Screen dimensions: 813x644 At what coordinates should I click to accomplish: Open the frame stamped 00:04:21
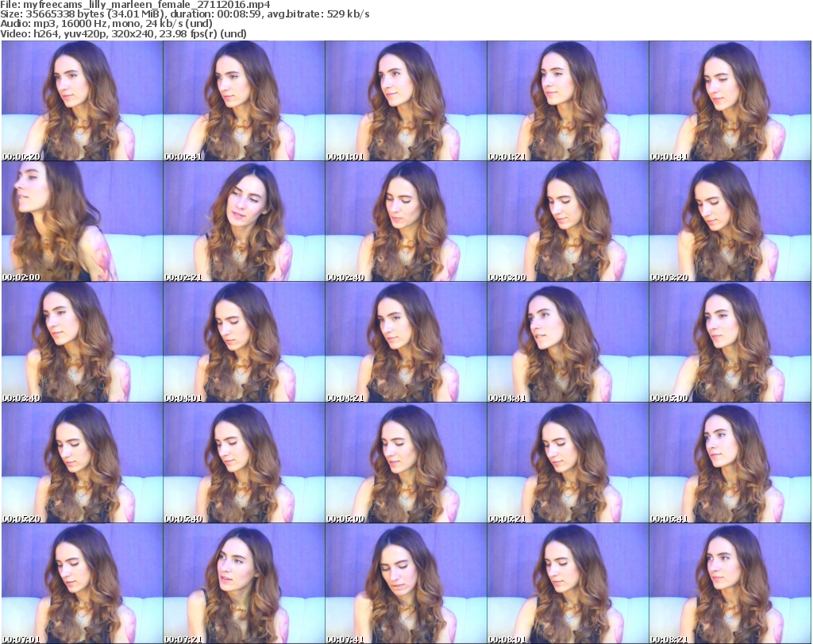point(406,342)
